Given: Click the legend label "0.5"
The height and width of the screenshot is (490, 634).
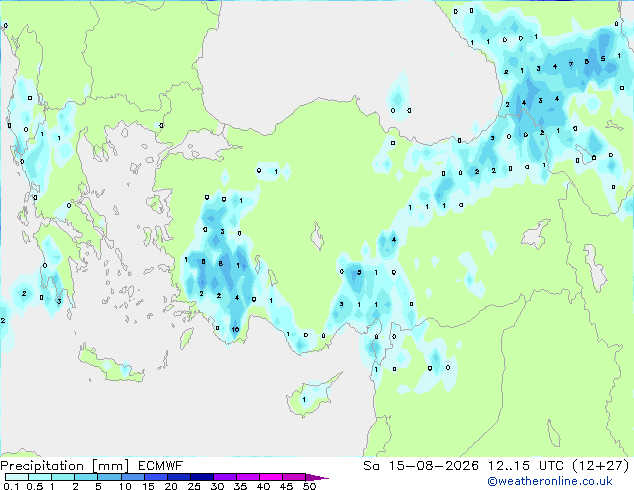Looking at the screenshot, I should [35, 486].
